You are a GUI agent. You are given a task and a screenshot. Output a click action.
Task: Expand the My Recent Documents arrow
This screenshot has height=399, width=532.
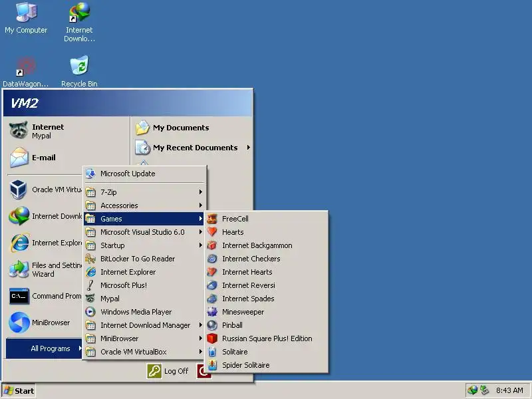coord(249,148)
